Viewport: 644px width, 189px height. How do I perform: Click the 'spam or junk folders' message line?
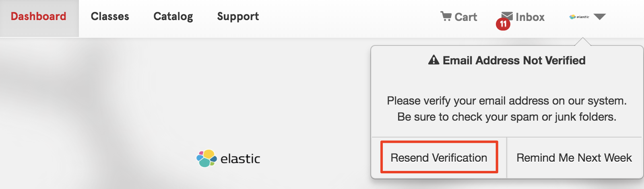click(507, 117)
